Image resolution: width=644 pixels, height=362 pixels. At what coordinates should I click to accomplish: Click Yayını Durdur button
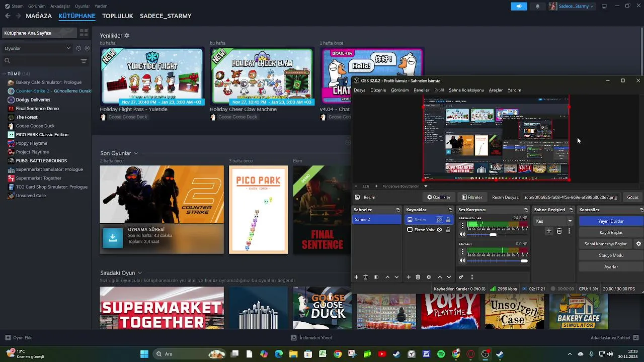[x=611, y=221]
